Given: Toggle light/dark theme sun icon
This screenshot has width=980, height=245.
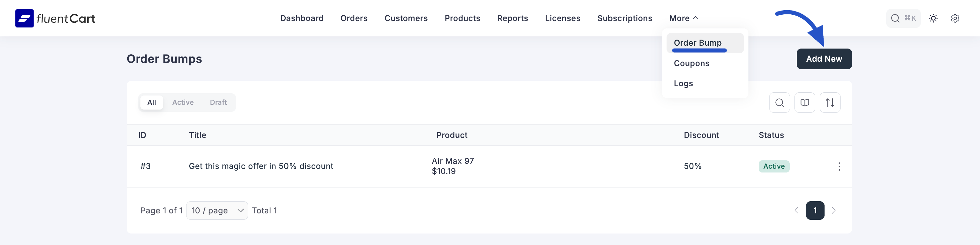Looking at the screenshot, I should (x=933, y=18).
